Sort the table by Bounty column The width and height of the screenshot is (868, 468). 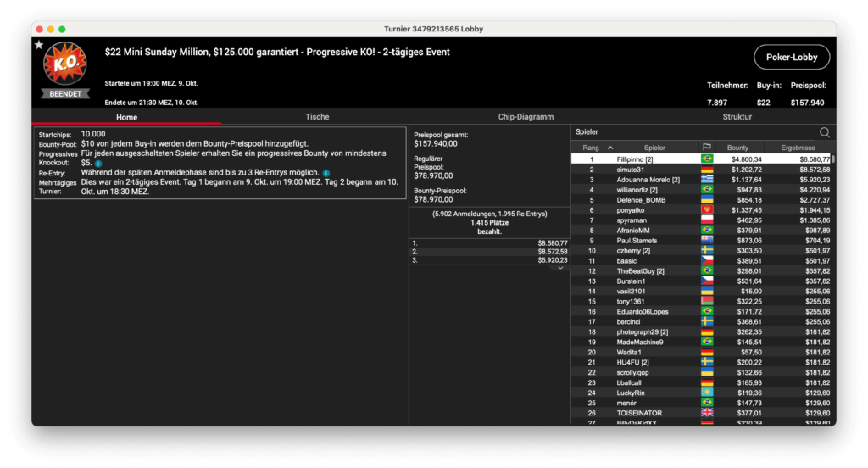point(737,148)
